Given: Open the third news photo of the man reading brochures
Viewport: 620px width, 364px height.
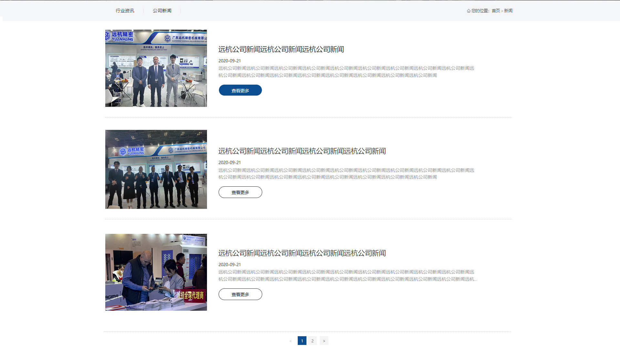Looking at the screenshot, I should pyautogui.click(x=156, y=272).
